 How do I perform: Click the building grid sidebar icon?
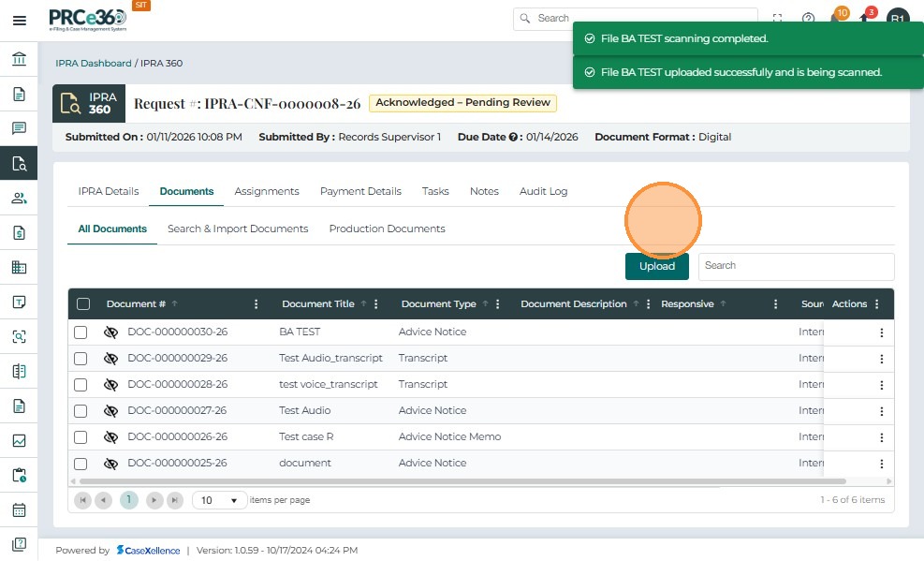[19, 267]
